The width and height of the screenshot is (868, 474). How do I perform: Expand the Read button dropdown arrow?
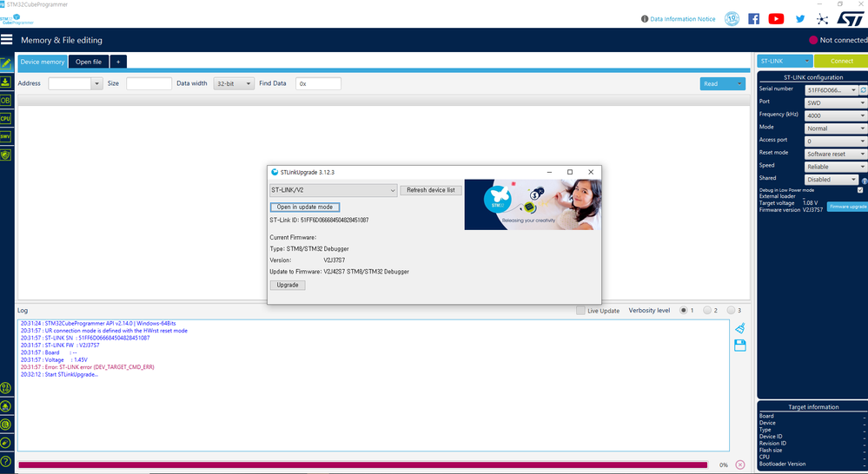739,83
